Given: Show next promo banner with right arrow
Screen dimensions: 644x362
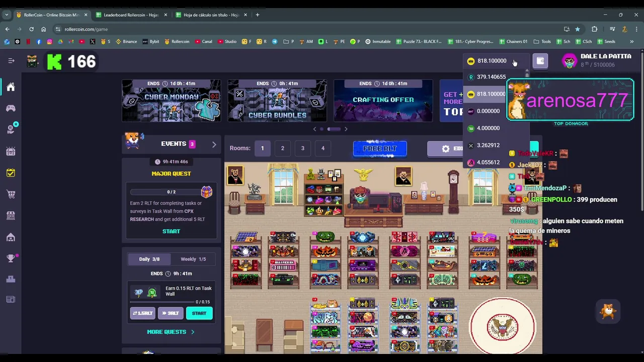Looking at the screenshot, I should [346, 129].
